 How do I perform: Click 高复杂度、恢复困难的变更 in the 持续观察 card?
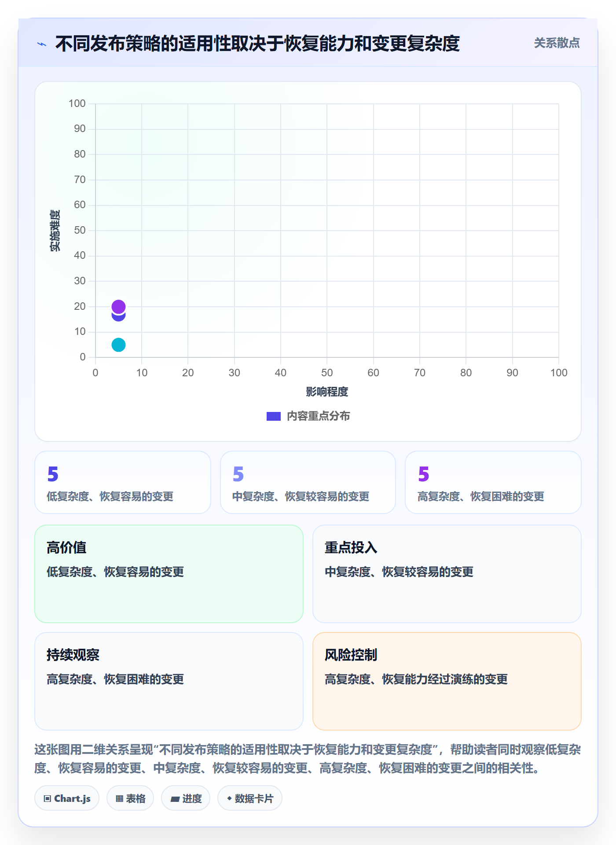click(115, 679)
